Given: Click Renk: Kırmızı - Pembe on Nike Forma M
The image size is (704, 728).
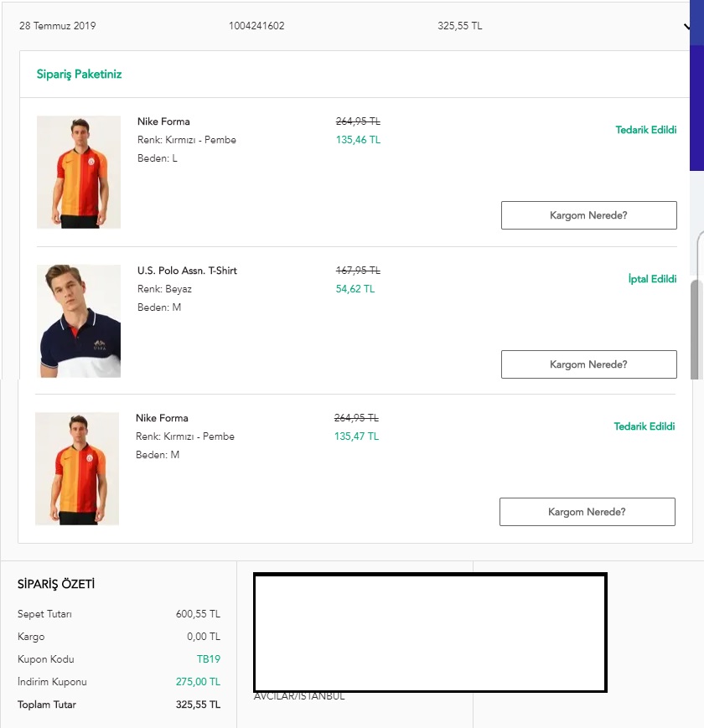Looking at the screenshot, I should click(185, 436).
